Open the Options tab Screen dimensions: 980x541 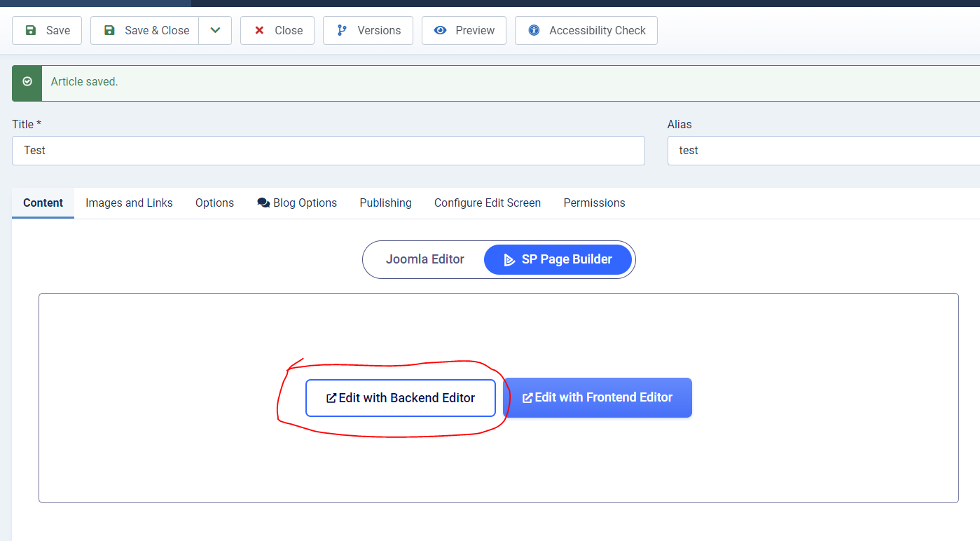pos(214,203)
